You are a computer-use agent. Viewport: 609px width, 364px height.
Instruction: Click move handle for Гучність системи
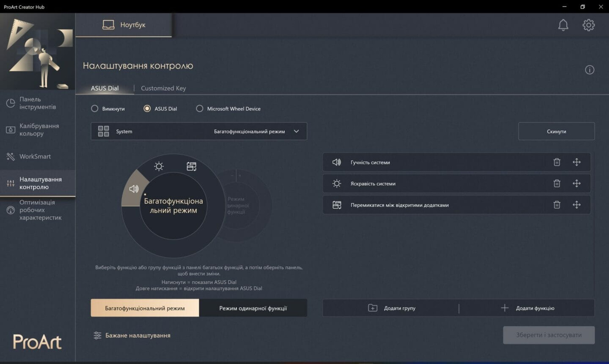pyautogui.click(x=576, y=162)
